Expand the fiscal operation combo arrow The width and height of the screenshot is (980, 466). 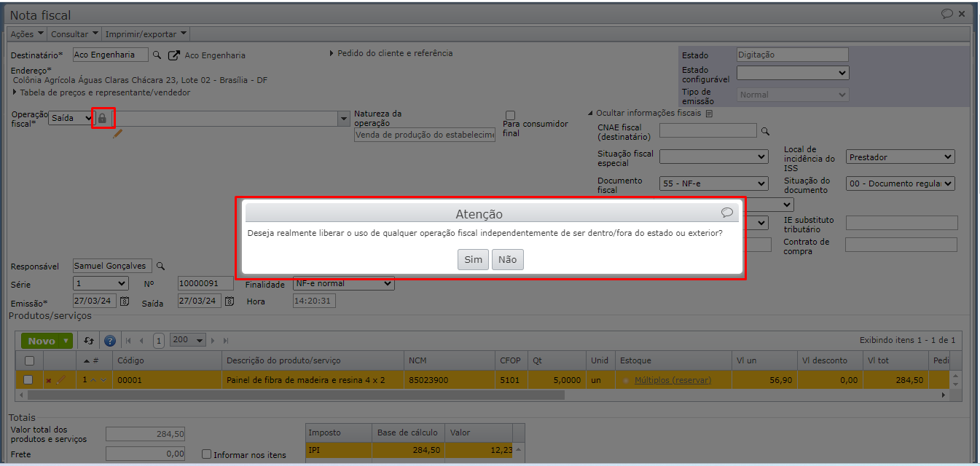pyautogui.click(x=344, y=118)
